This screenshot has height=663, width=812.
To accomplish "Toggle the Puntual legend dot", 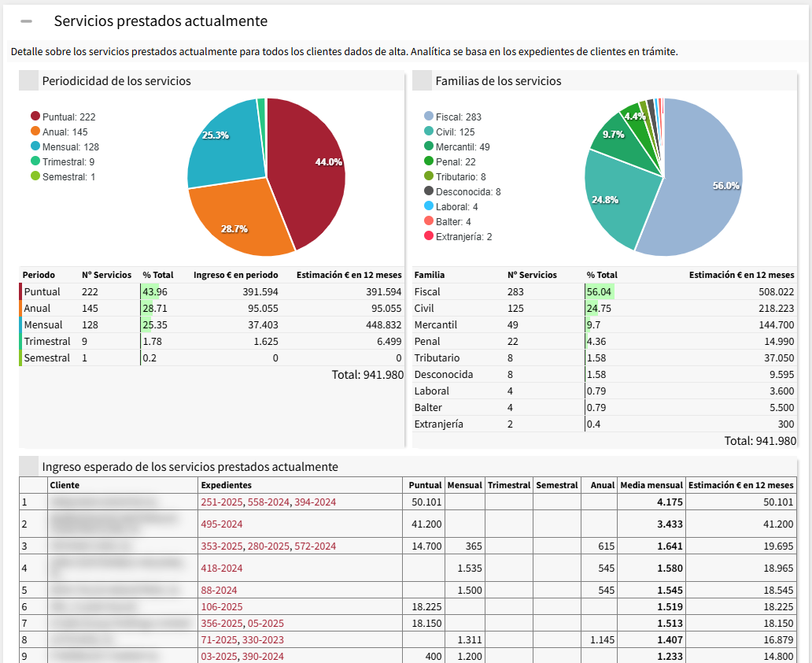I will [x=35, y=117].
